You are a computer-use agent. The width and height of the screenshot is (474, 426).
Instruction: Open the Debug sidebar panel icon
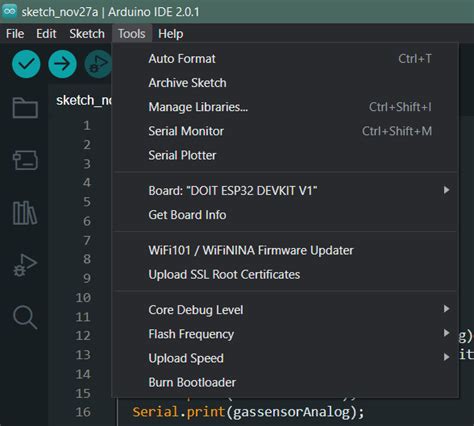click(25, 265)
